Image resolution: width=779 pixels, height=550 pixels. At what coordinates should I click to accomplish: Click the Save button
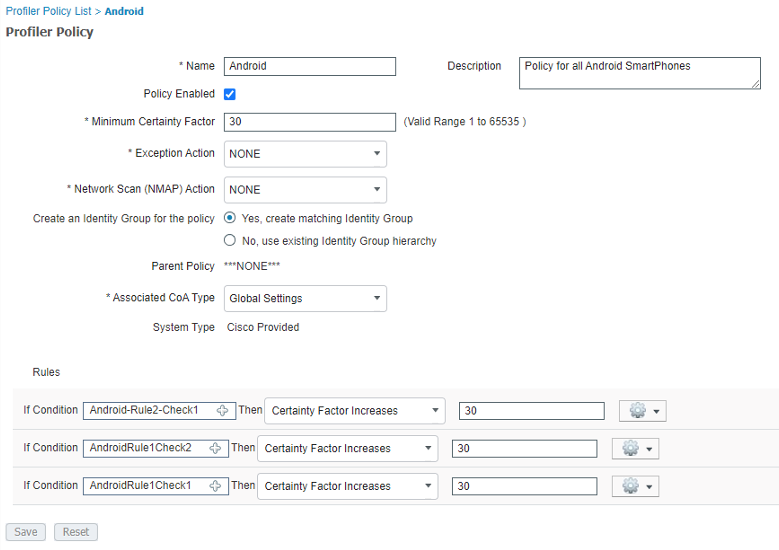(26, 532)
